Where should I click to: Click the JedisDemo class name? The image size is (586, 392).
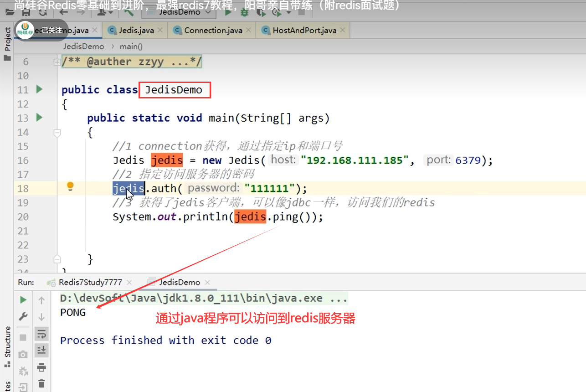174,90
